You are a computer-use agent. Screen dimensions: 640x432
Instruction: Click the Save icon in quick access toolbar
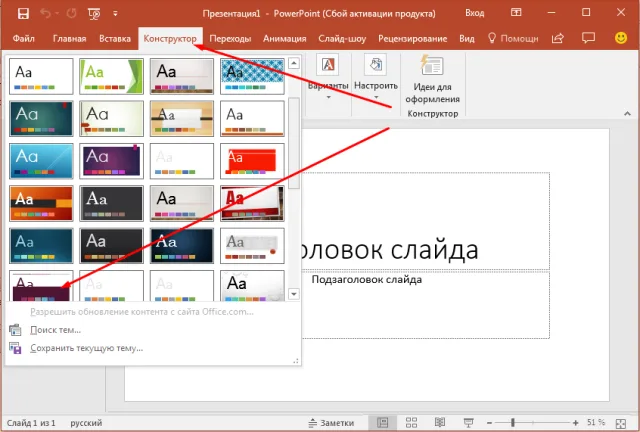23,13
